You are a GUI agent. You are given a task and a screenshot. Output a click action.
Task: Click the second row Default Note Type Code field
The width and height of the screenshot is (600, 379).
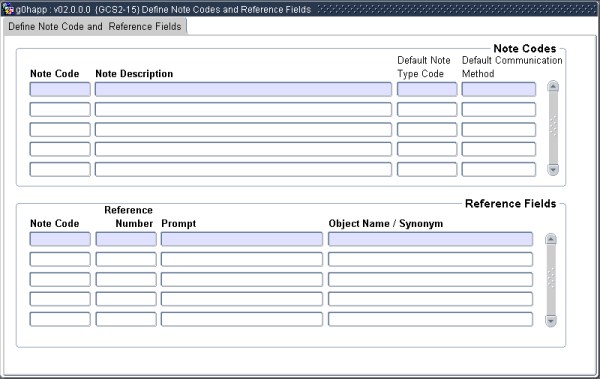coord(427,109)
